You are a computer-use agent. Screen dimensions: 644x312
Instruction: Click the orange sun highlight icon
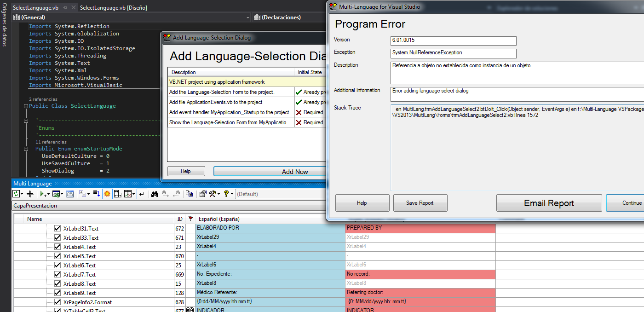[x=107, y=194]
